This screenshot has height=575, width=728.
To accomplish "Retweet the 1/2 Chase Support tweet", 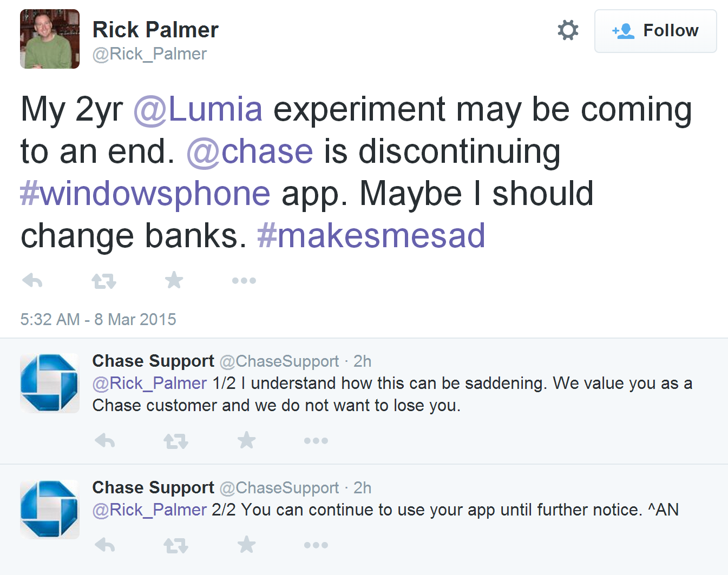I will pyautogui.click(x=175, y=441).
